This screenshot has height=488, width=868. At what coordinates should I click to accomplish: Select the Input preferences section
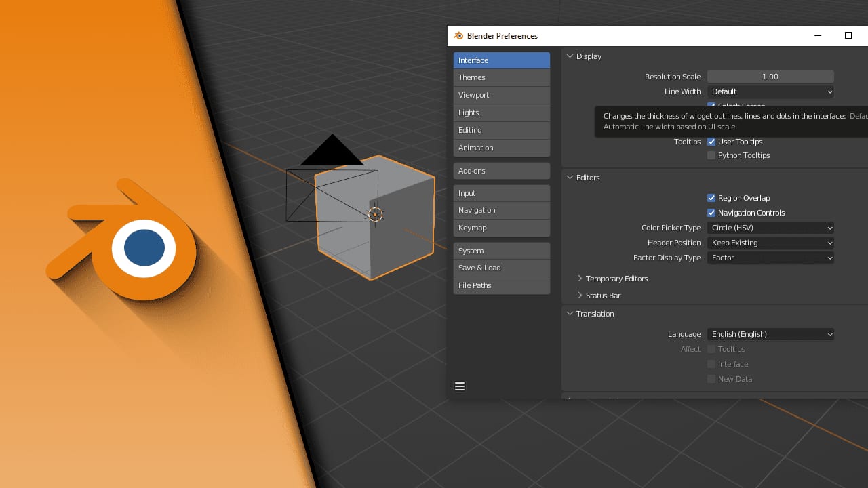point(502,193)
